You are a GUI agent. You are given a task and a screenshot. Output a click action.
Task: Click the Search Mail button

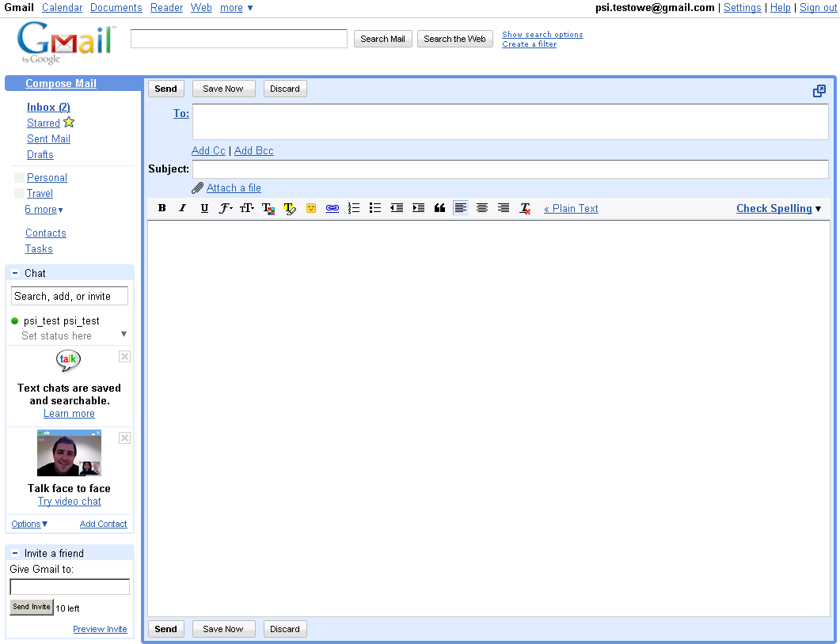[x=382, y=39]
